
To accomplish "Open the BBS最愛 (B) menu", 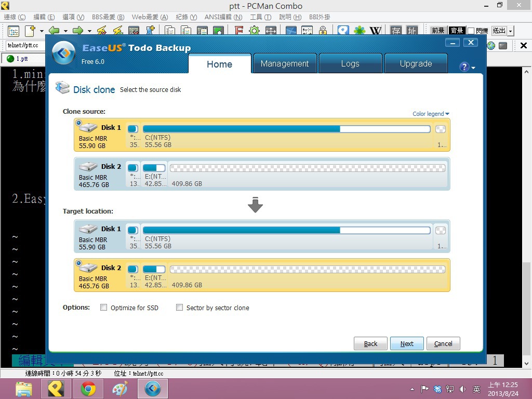I will tap(108, 17).
